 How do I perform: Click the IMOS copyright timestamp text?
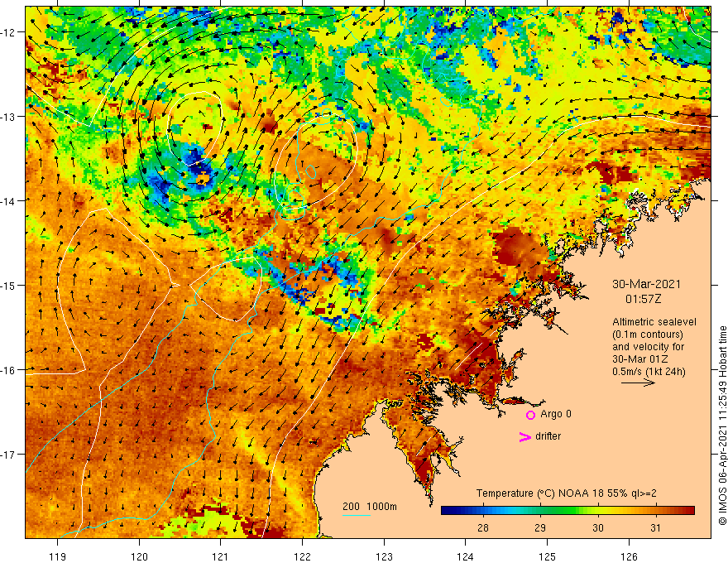point(722,426)
